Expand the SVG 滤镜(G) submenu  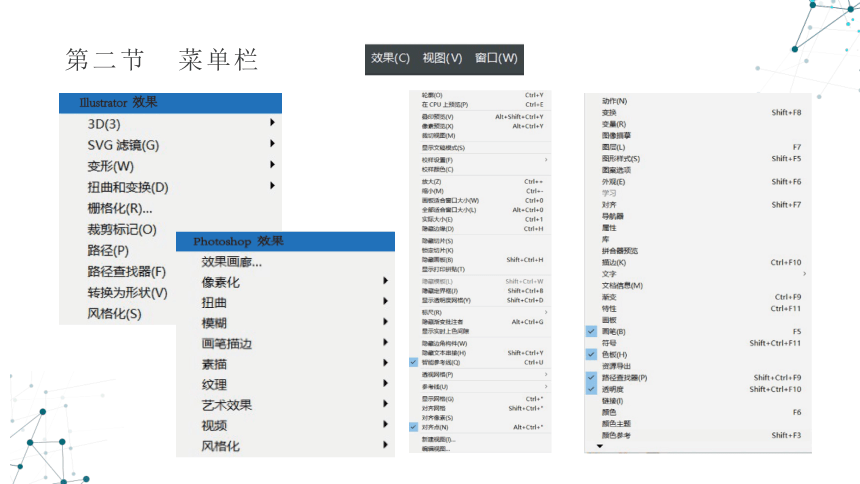click(x=171, y=145)
